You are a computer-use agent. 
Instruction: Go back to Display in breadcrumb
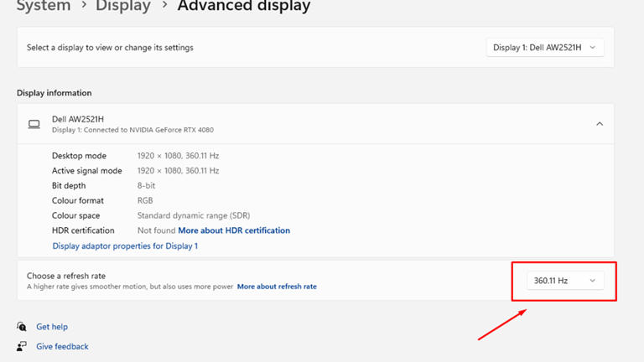point(123,6)
